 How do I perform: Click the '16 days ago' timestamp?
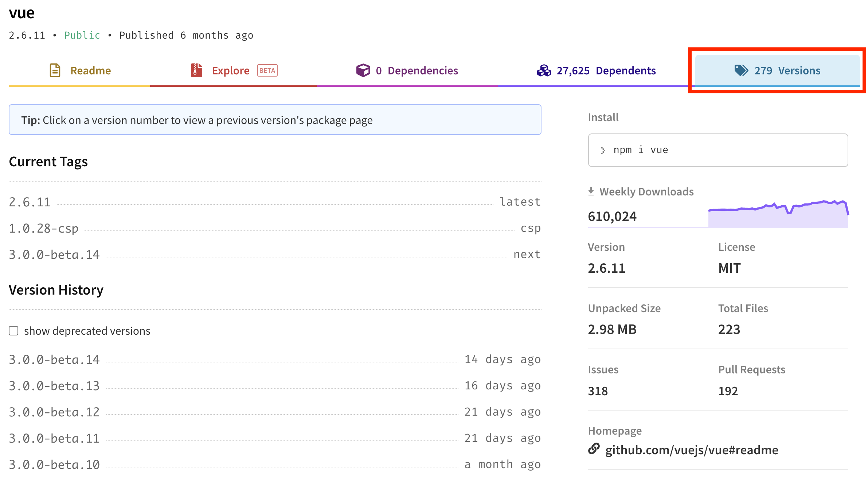click(x=503, y=386)
